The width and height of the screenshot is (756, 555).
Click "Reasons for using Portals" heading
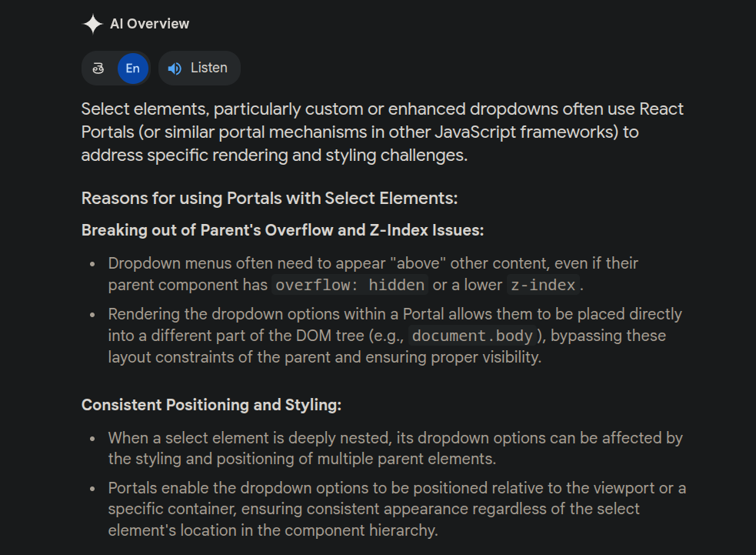click(269, 199)
